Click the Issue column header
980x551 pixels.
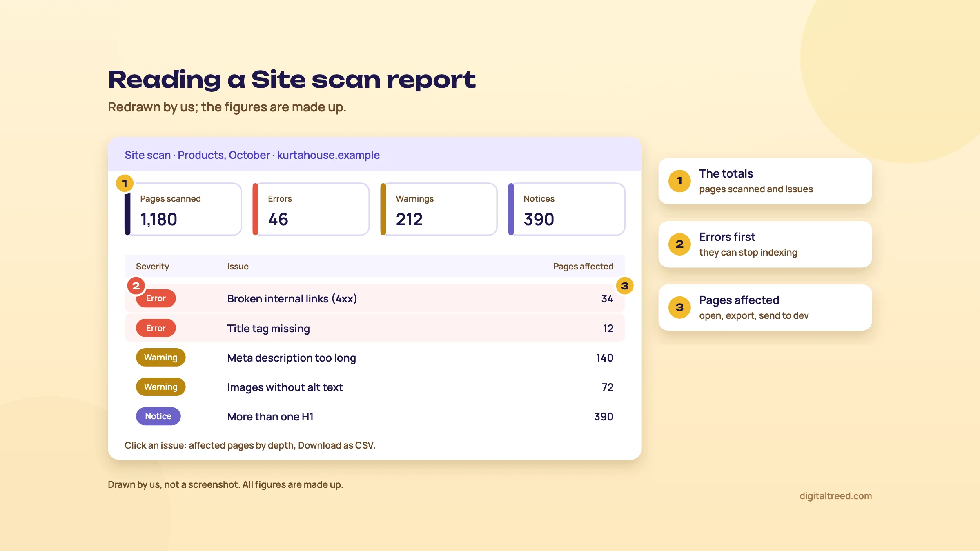click(238, 267)
